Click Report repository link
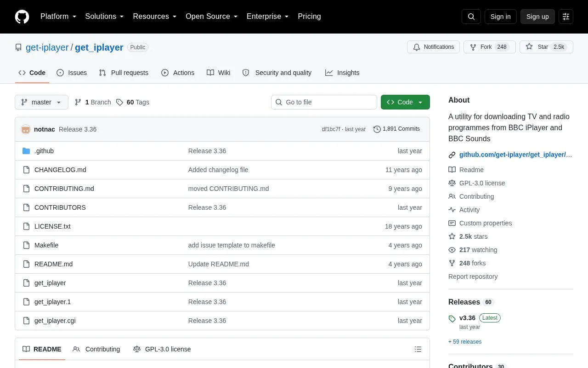This screenshot has height=368, width=588. (473, 276)
